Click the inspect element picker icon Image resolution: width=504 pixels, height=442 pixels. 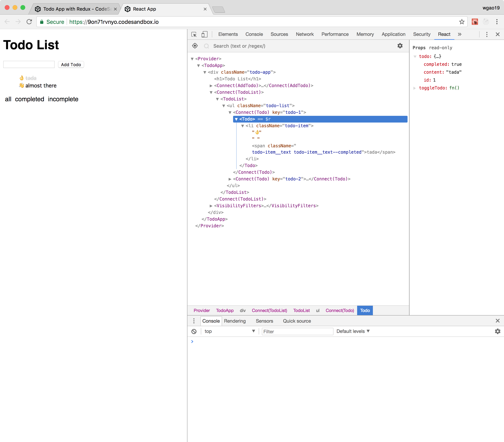[x=194, y=34]
